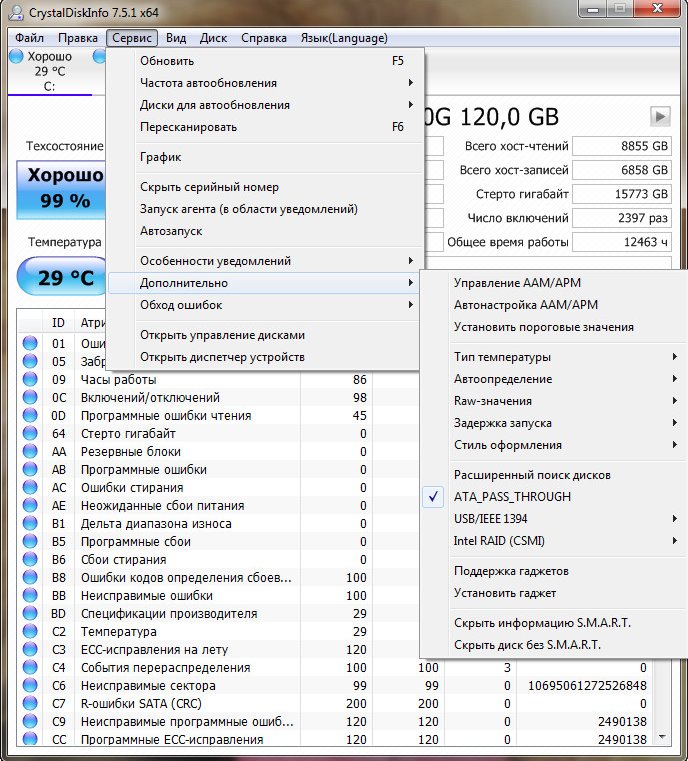Click the 29 °C temperature indicator

pyautogui.click(x=62, y=278)
